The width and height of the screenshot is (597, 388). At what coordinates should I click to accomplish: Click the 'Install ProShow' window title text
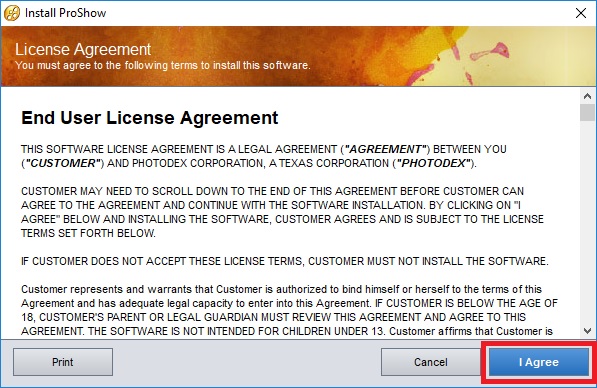click(x=65, y=13)
